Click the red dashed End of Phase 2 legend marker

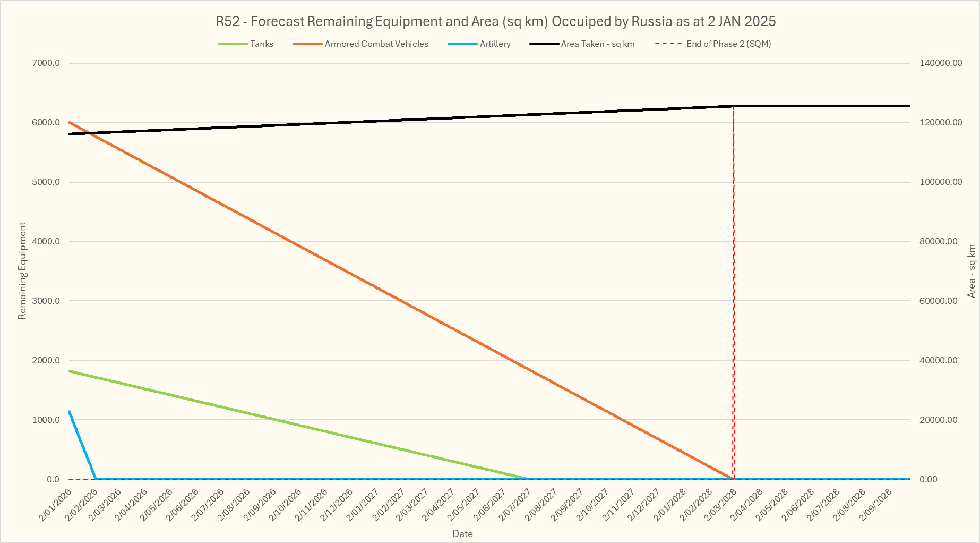668,44
